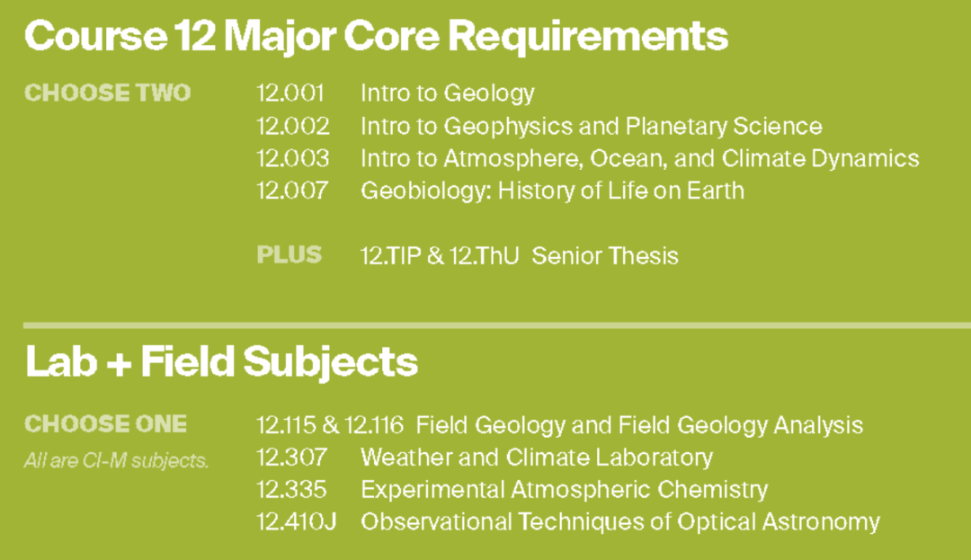Viewport: 971px width, 560px height.
Task: Open Intro to Geophysics and Planetary Science
Action: point(592,127)
